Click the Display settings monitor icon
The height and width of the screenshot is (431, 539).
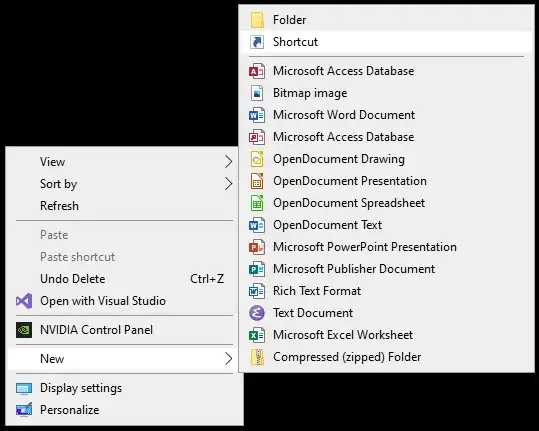(24, 388)
